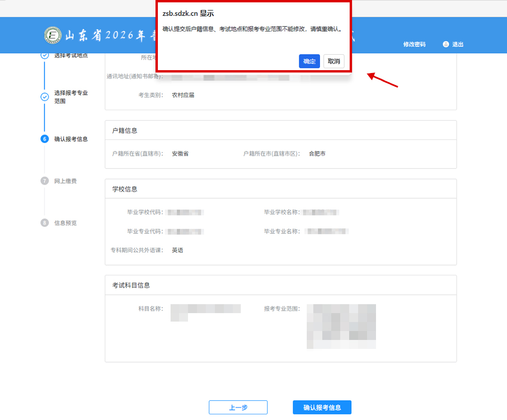The height and width of the screenshot is (420, 507).
Task: Click 确定 in the confirmation dialog
Action: [309, 61]
